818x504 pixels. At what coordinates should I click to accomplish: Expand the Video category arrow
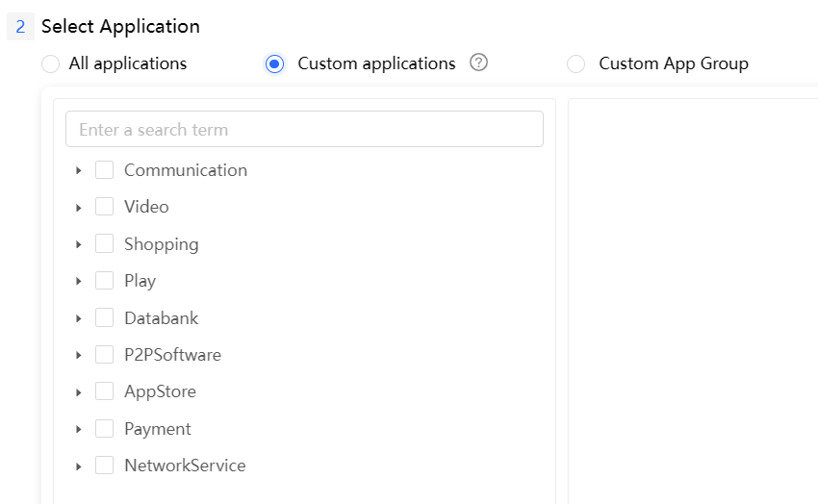pos(79,208)
